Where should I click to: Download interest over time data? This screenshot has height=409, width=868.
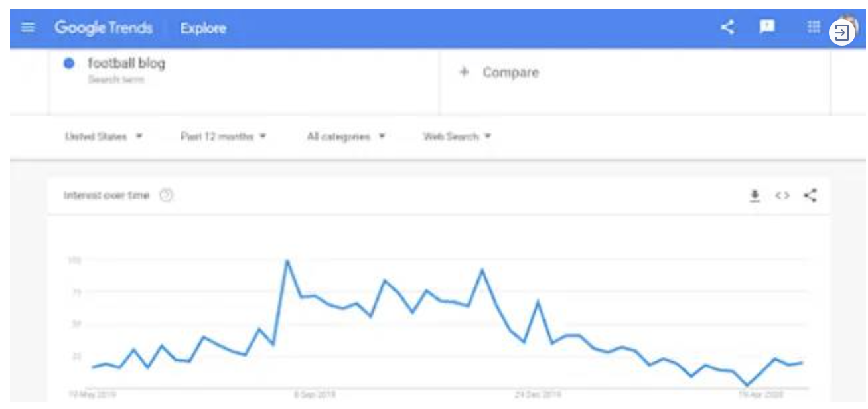click(755, 195)
